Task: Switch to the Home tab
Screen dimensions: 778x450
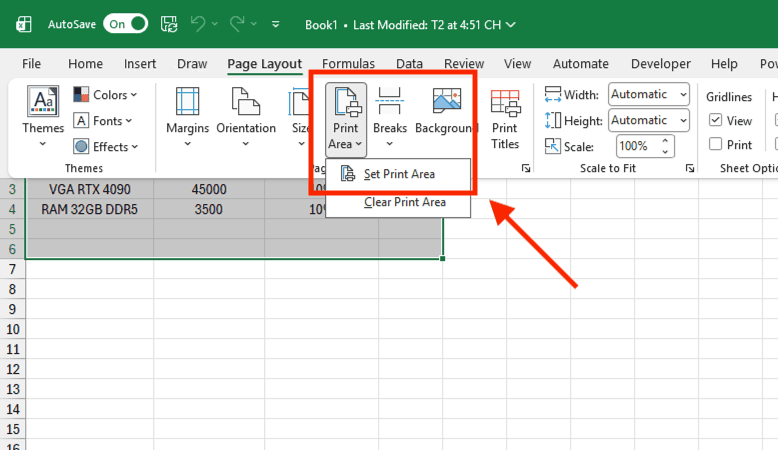Action: pyautogui.click(x=85, y=64)
